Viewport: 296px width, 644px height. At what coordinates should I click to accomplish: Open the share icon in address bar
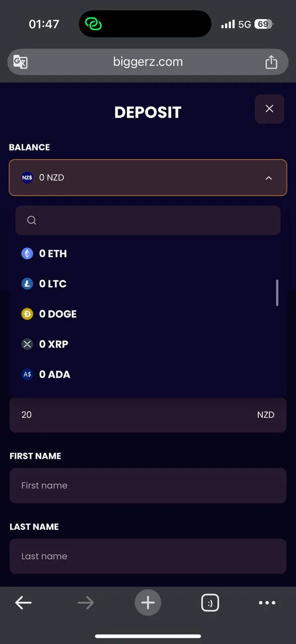(x=271, y=61)
